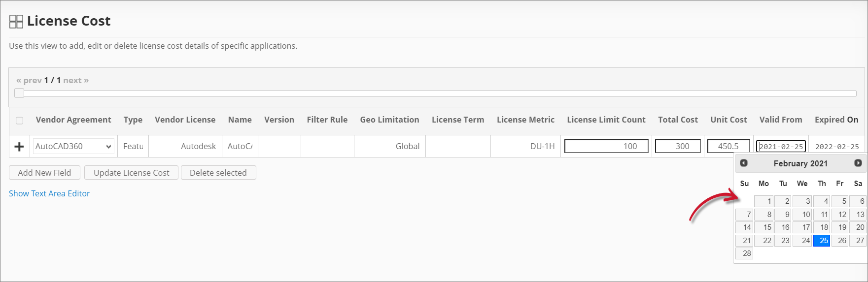Viewport: 868px width, 282px height.
Task: Expand the AutoCAD360 row with plus icon
Action: coord(19,147)
